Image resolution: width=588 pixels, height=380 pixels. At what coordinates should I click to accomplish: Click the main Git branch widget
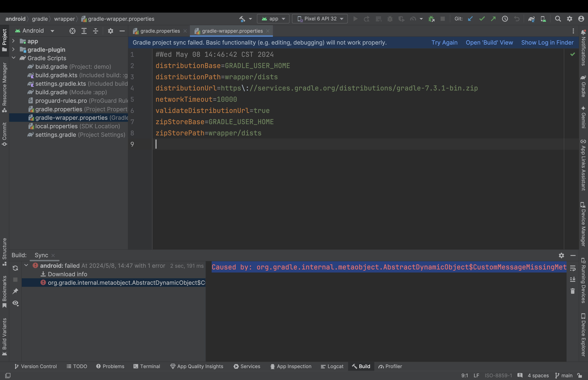[x=564, y=375]
